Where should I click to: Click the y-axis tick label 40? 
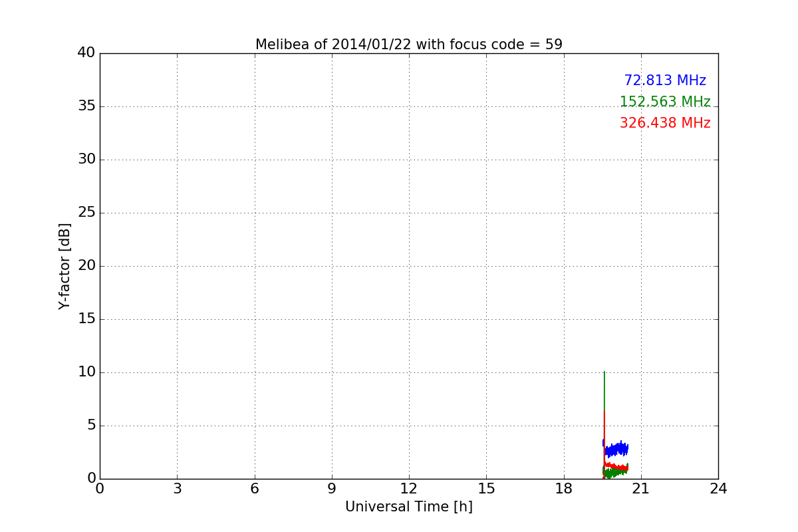(86, 53)
